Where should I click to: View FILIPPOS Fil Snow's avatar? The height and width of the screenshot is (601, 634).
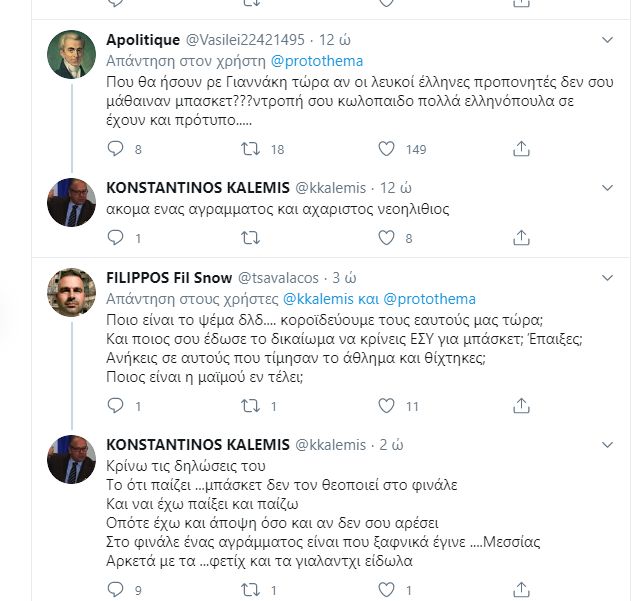tap(73, 292)
